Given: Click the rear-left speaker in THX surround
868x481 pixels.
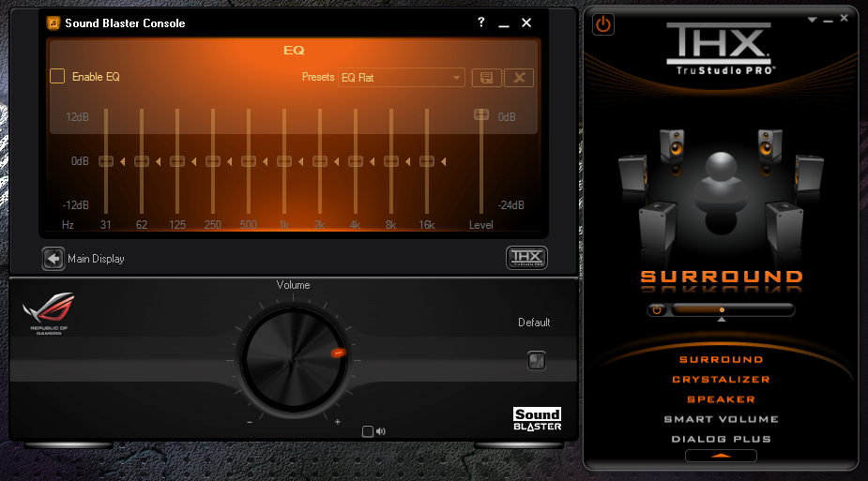Looking at the screenshot, I should pos(658,228).
